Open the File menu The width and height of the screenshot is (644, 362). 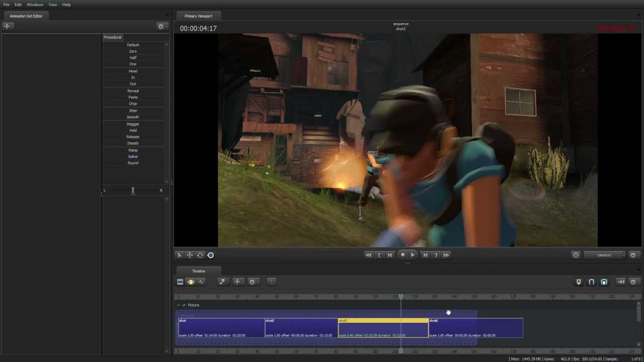(7, 5)
